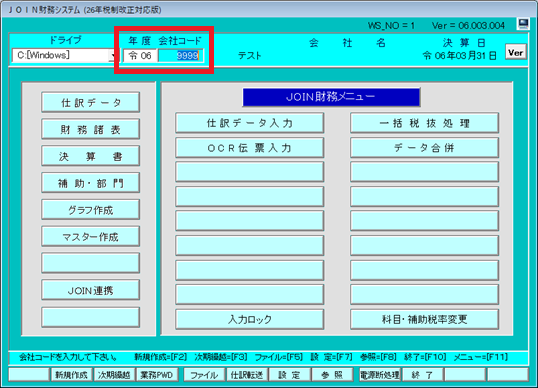Launch 仕訳データ入力
538x388 pixels.
[x=250, y=123]
